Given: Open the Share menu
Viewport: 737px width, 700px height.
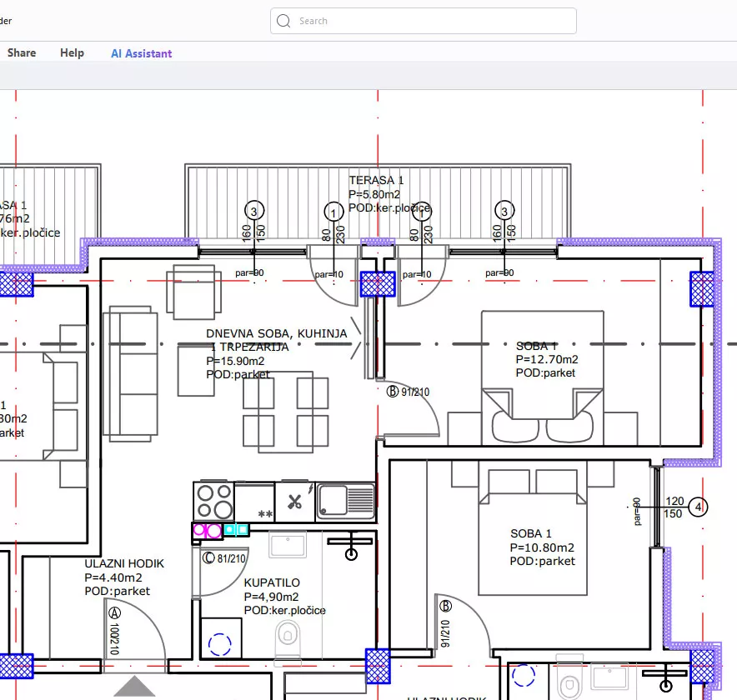Looking at the screenshot, I should (x=22, y=52).
